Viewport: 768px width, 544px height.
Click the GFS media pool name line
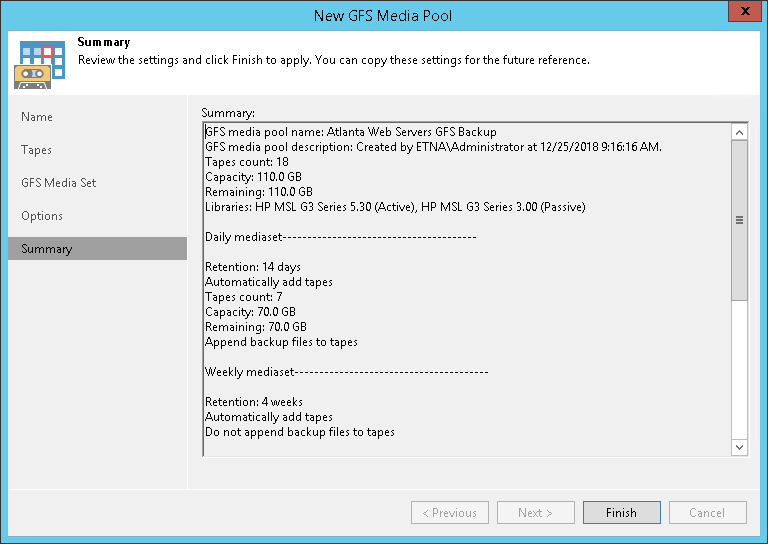(351, 132)
